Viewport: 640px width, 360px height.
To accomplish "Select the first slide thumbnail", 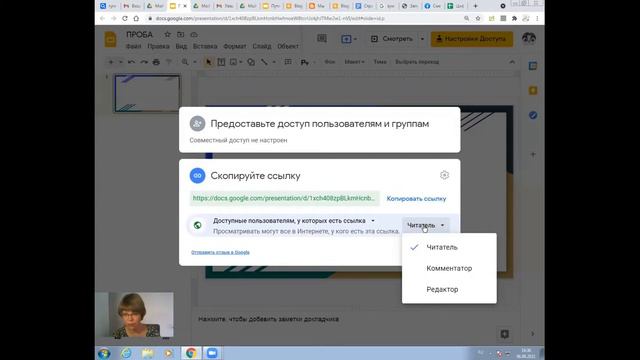I will (x=147, y=93).
